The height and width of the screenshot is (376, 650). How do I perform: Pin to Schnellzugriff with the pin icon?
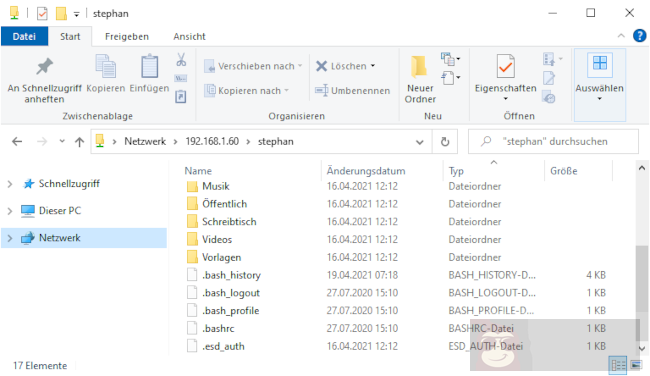point(44,79)
